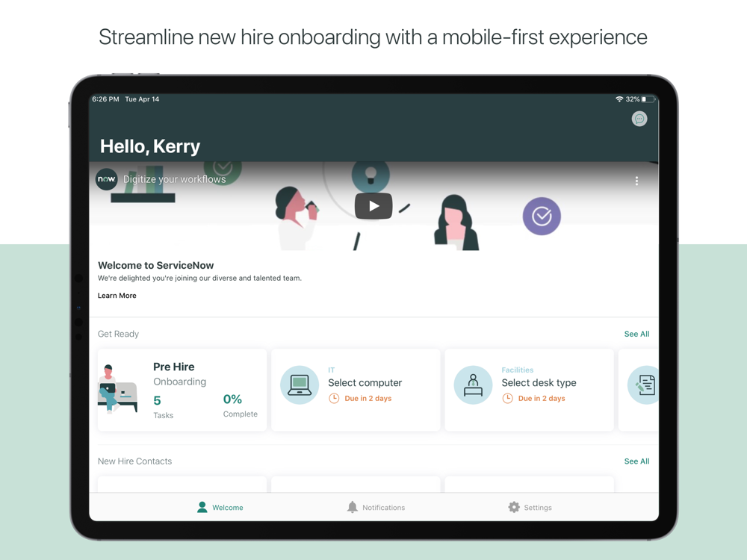
Task: Open the Select desk type task
Action: tap(529, 390)
